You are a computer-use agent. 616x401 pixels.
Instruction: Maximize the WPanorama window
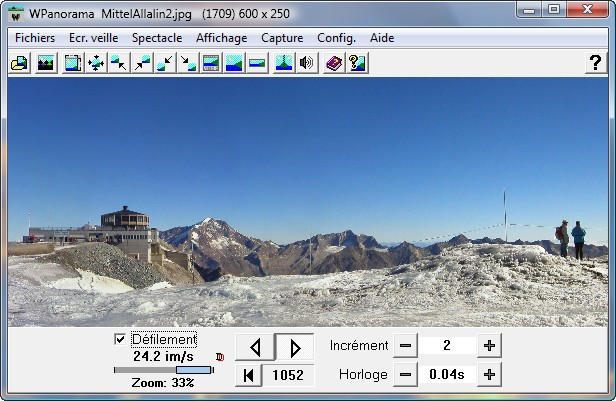(554, 10)
